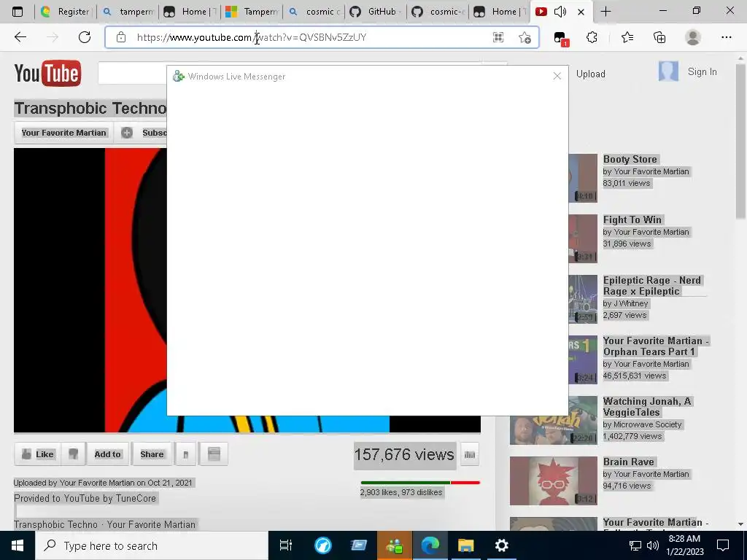The image size is (747, 560).
Task: Show video statistics bar-chart icon
Action: 469,454
